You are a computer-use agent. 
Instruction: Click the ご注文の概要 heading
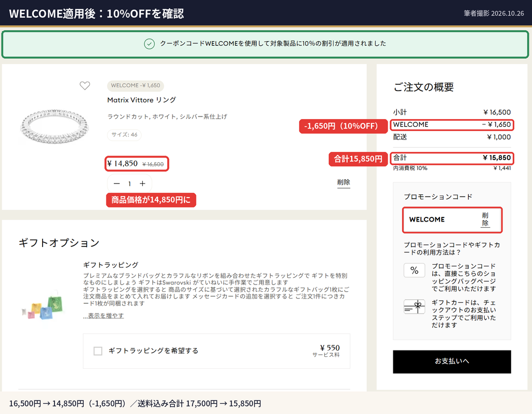(423, 87)
